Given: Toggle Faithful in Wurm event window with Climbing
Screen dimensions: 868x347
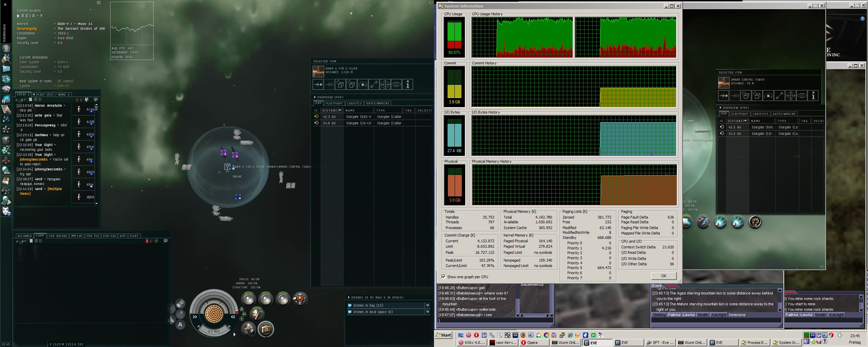Looking at the screenshot, I should pos(674,315).
